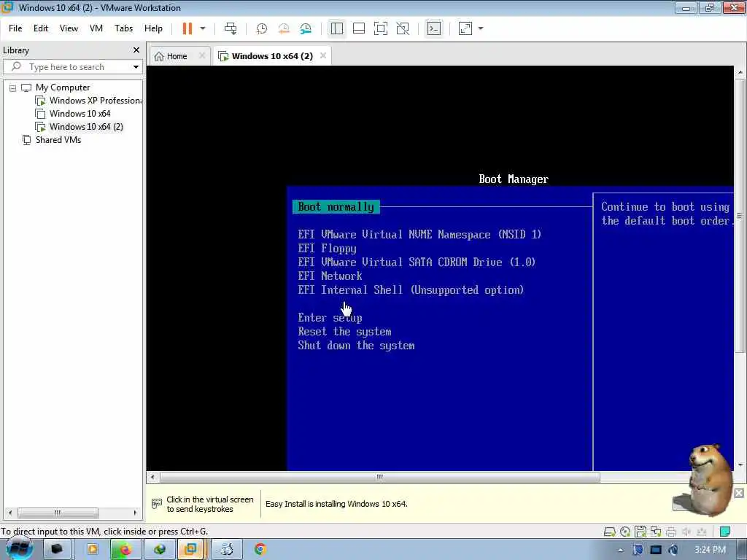This screenshot has width=747, height=560.
Task: Select Shared VMs in the library
Action: [58, 140]
